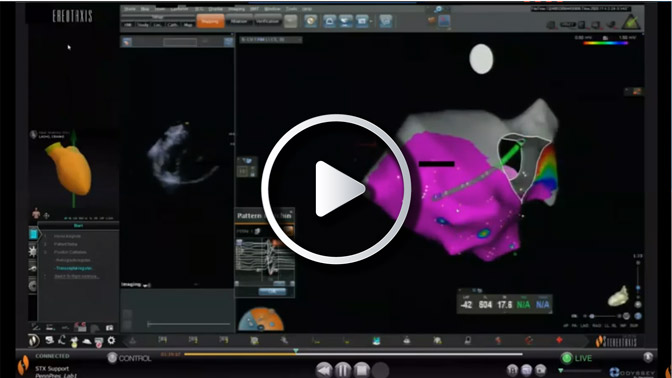672x378 pixels.
Task: Open dropdown arrow beside blue camera icon
Action: 371,21
